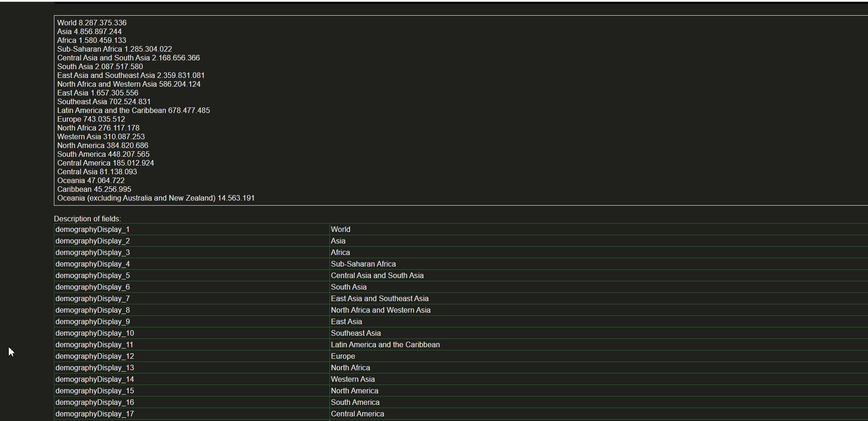Screen dimensions: 868x421
Task: Select 'Sub-Saharan Africa' in the description table
Action: pos(599,264)
